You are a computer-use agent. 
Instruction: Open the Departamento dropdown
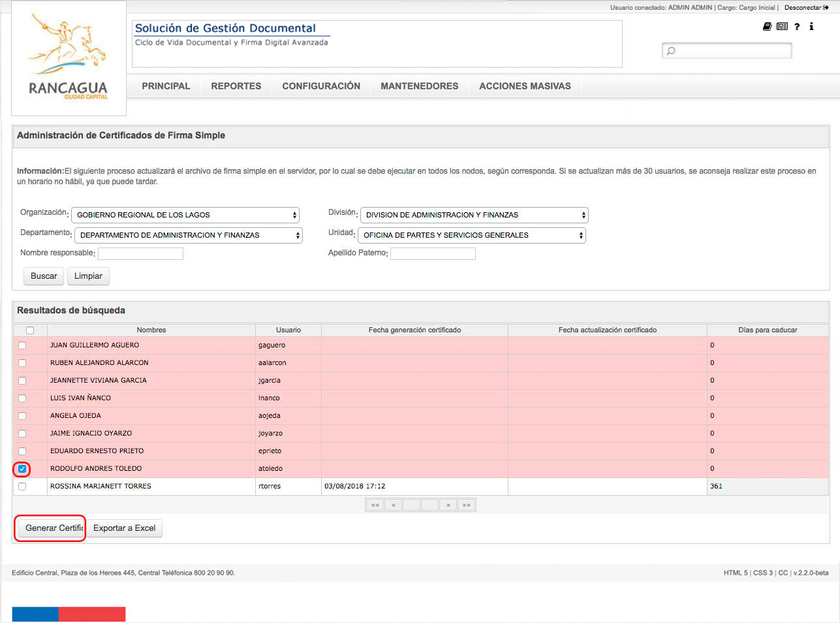(x=189, y=235)
